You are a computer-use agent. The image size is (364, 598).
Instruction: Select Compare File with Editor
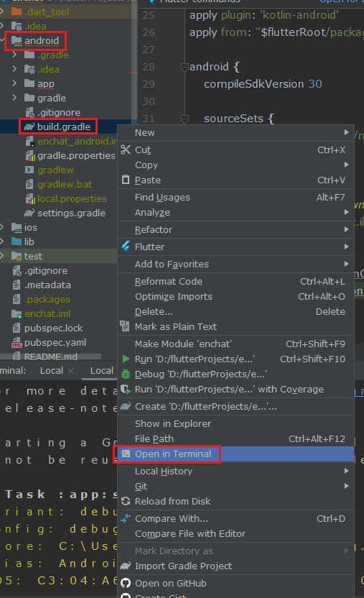[x=236, y=533]
